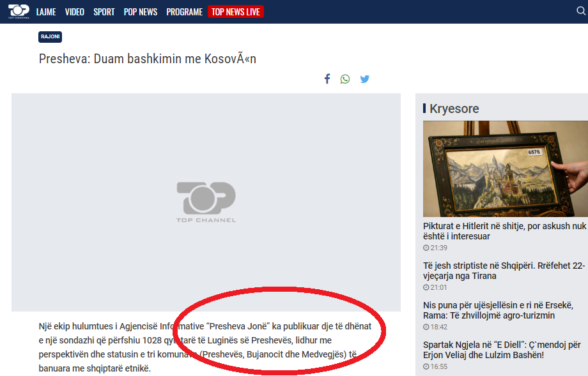
Task: Open the search magnifier icon
Action: pos(581,11)
